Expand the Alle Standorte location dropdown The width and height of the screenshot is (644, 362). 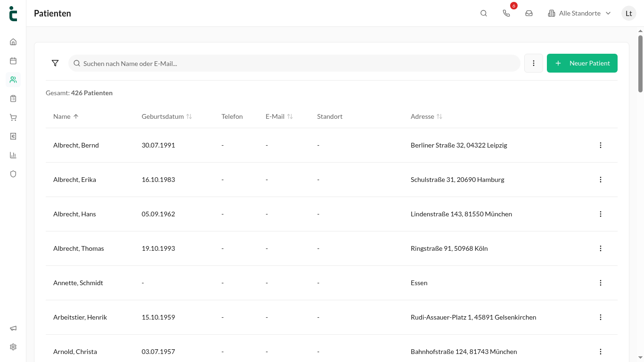579,13
